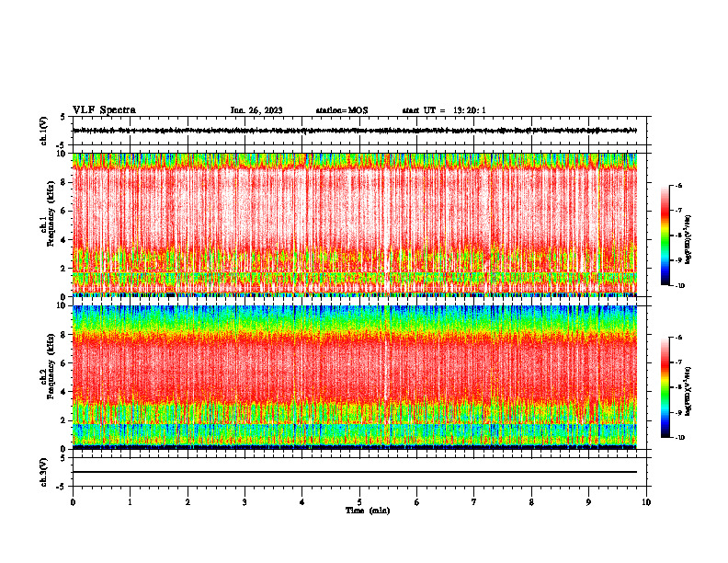Click the ch.2 "Frequency (kHz)" axis label
This screenshot has width=728, height=563.
point(51,366)
